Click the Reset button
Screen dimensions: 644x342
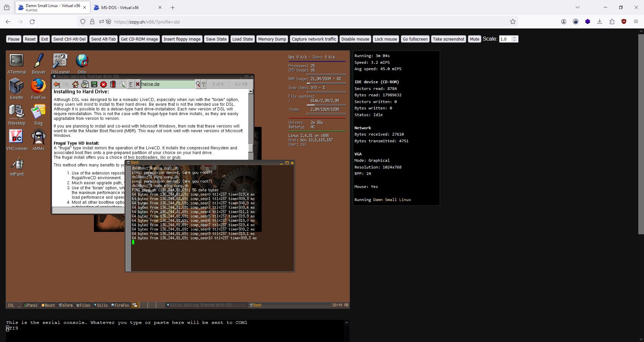pos(30,39)
